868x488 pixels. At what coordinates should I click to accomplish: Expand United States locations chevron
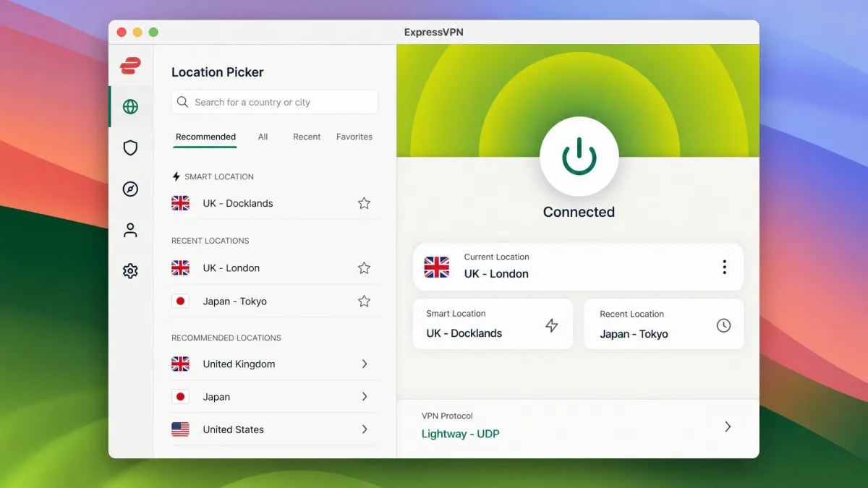point(365,429)
